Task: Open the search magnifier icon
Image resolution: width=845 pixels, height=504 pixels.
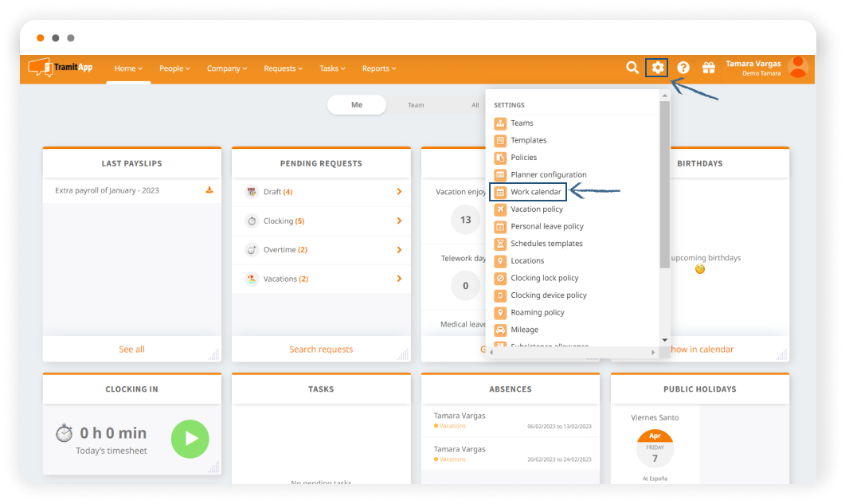Action: pyautogui.click(x=632, y=68)
